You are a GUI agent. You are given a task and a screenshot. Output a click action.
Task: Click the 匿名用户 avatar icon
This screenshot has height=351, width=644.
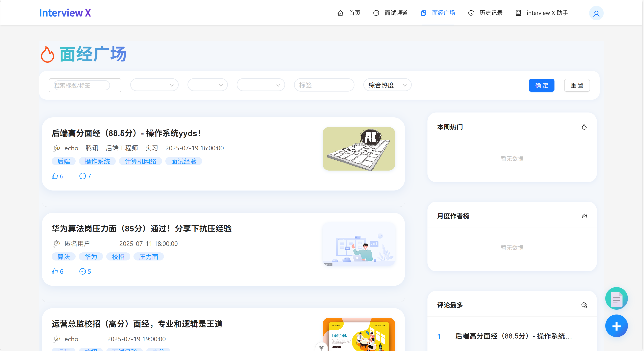(x=57, y=243)
